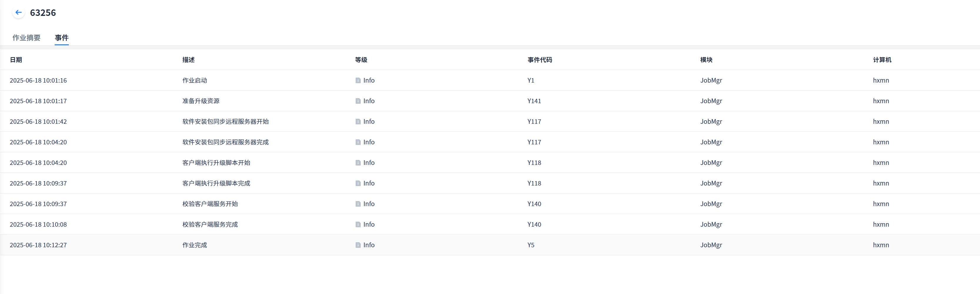
Task: Click Info icon for 软件安装包同步远程服务器完成
Action: [358, 142]
